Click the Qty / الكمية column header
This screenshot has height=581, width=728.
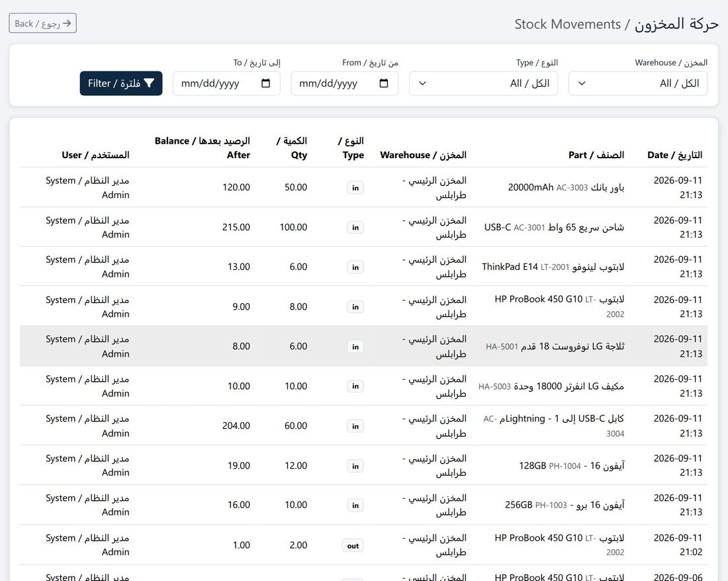click(x=292, y=148)
